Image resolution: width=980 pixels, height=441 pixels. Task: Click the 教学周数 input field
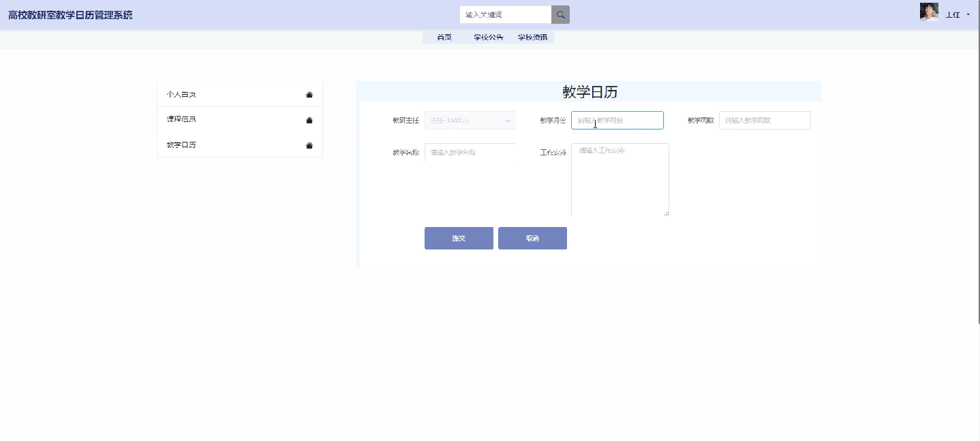765,120
